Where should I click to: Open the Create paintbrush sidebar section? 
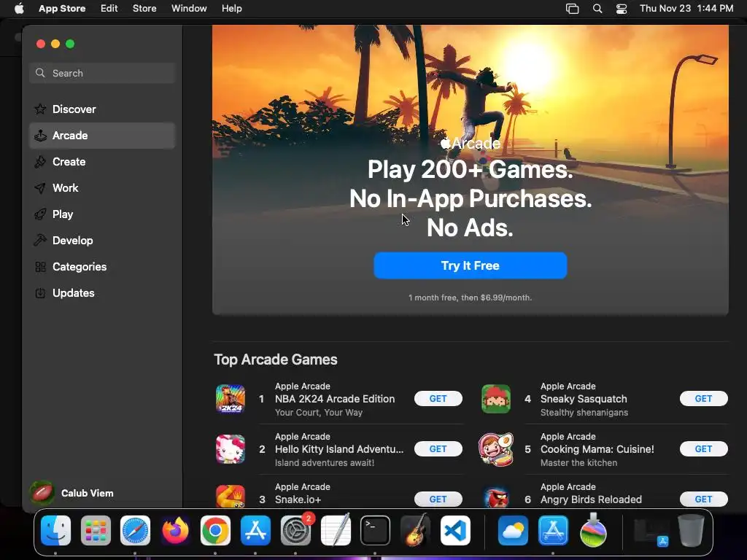(102, 162)
